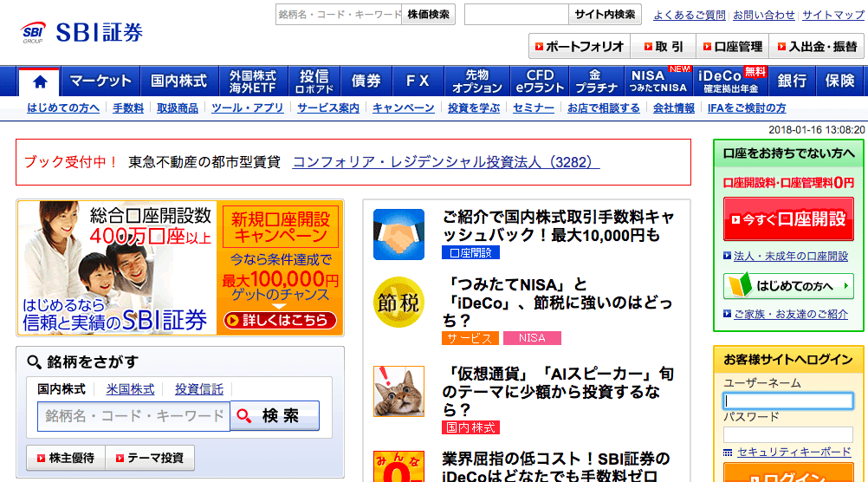Image resolution: width=868 pixels, height=482 pixels.
Task: Click 今すぐ口座開設 red button
Action: point(788,219)
